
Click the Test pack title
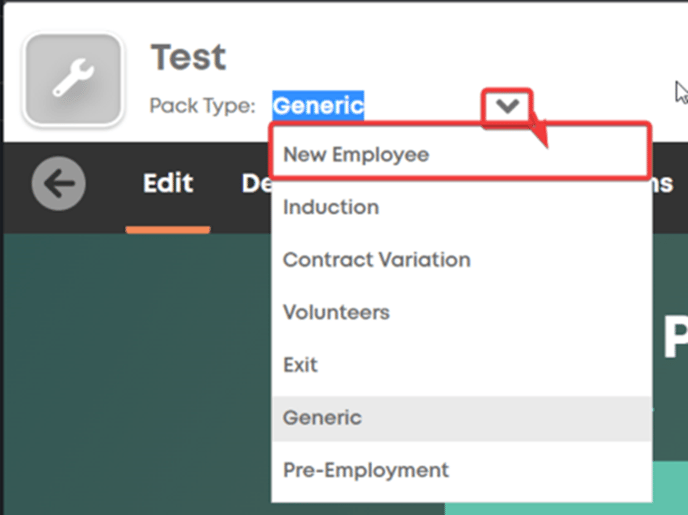tap(188, 57)
